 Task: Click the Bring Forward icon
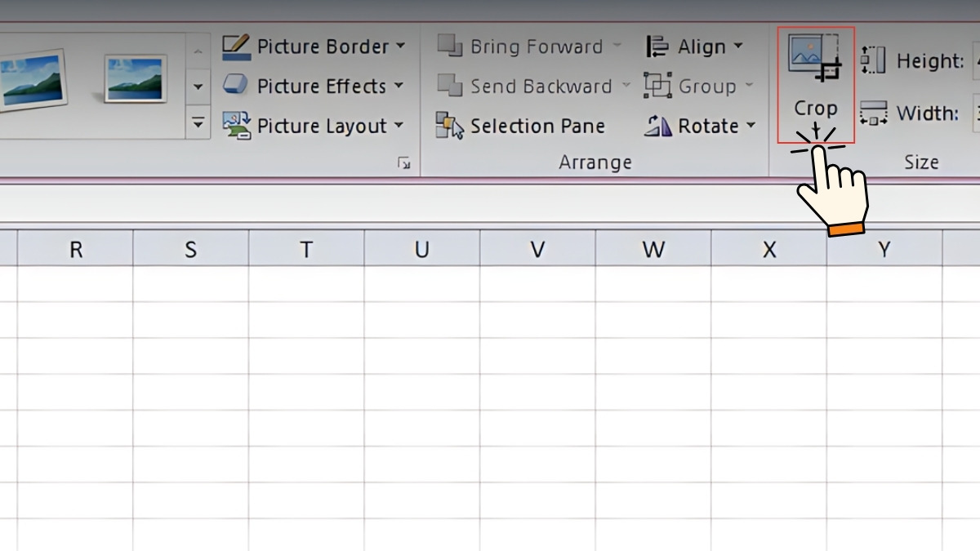449,46
